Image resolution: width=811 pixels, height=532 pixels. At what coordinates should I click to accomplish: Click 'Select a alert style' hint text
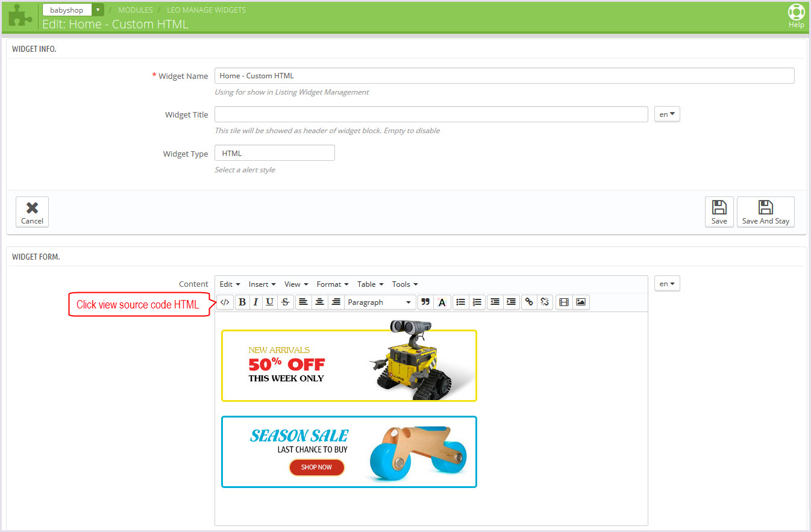245,170
